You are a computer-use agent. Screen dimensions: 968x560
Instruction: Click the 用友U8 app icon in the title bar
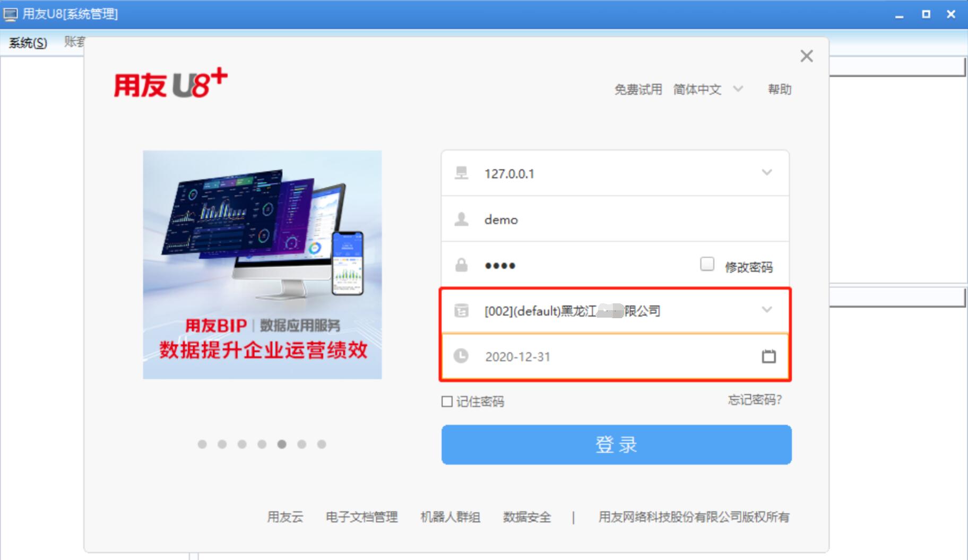pyautogui.click(x=10, y=14)
